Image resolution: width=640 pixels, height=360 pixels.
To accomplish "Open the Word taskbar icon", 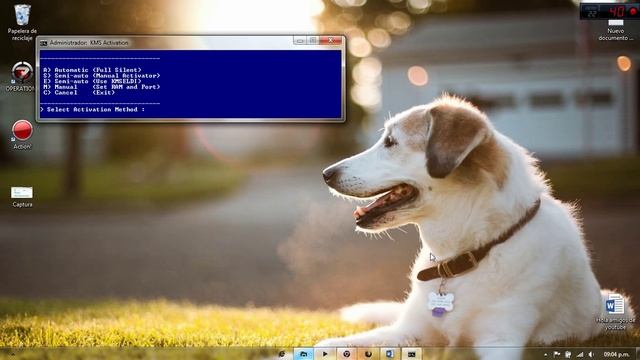I will [x=390, y=354].
